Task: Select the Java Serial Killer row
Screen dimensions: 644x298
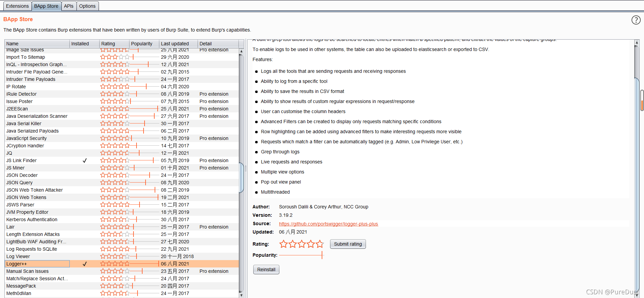Action: [x=122, y=123]
